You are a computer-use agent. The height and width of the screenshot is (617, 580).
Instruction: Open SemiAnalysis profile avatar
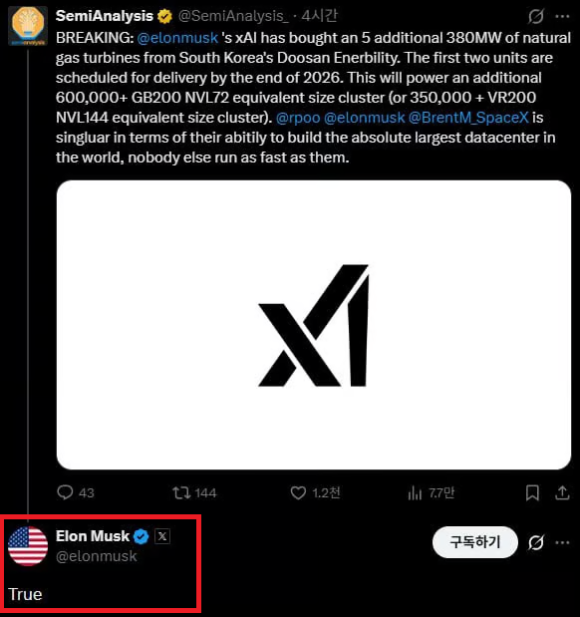[28, 26]
